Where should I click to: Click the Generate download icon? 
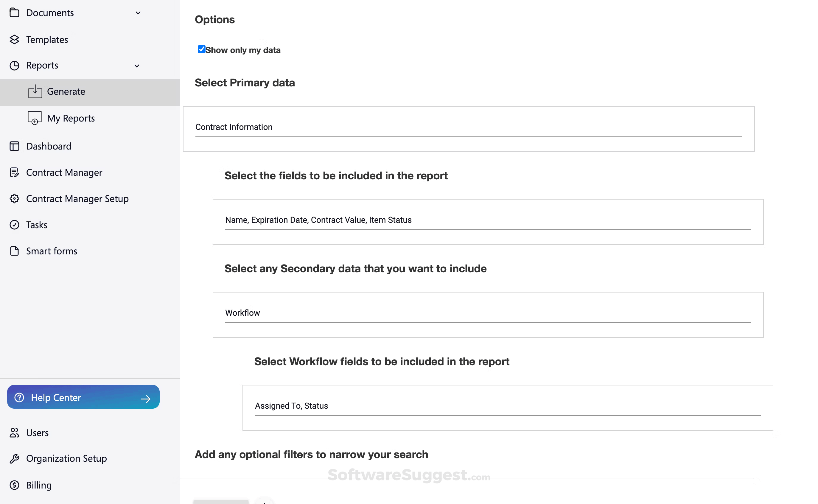tap(35, 91)
